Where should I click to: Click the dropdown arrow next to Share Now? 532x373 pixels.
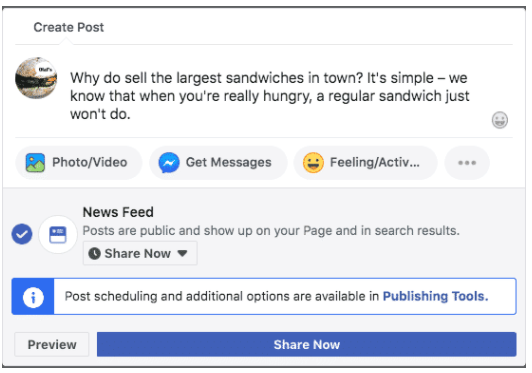coord(182,253)
